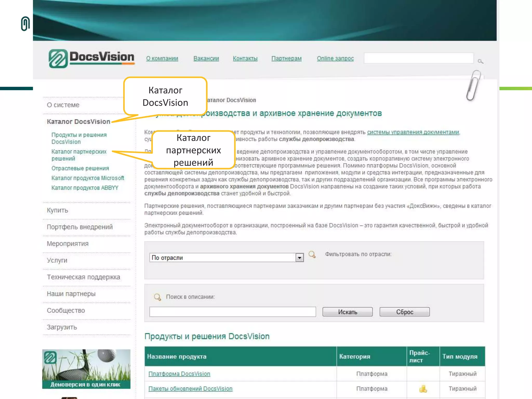Viewport: 532px width, 399px height.
Task: Open the О компании link
Action: (x=162, y=58)
